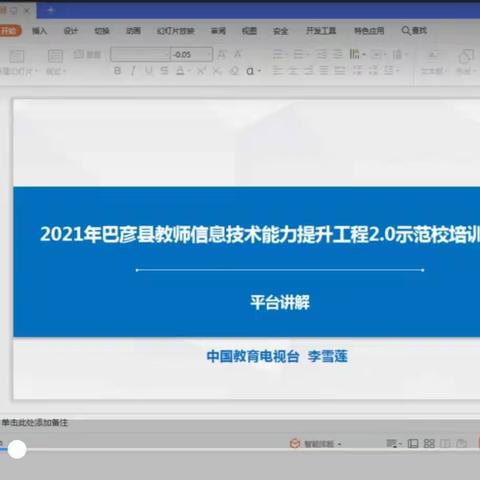Open the 特色应用 Featured Apps tab
Screen dimensions: 480x480
pyautogui.click(x=369, y=31)
